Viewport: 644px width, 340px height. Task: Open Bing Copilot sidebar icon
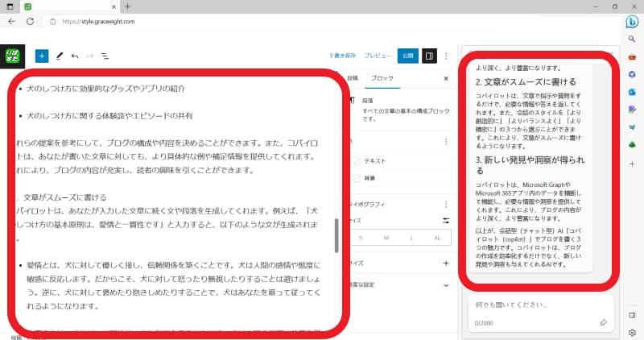point(632,22)
